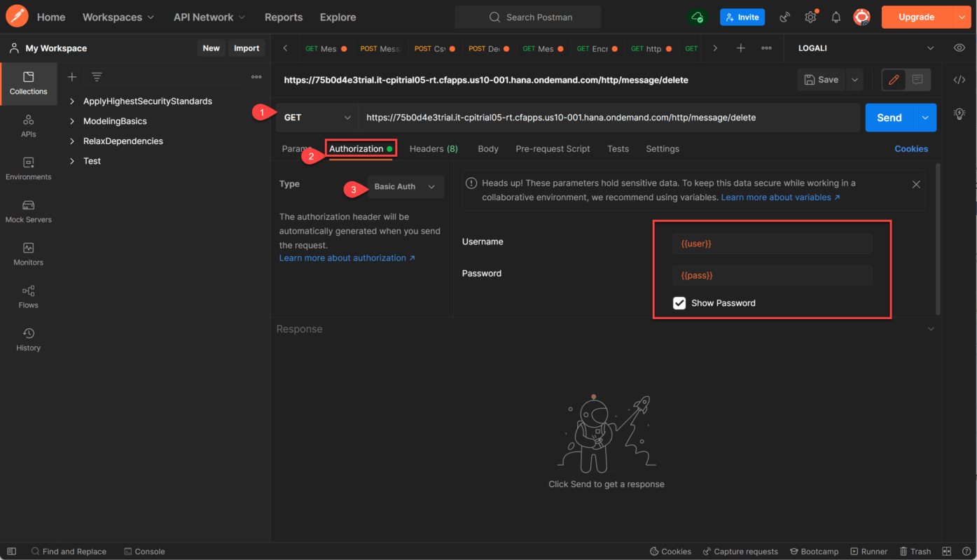Viewport: 977px width, 560px height.
Task: Switch to the Headers (8) tab
Action: click(x=434, y=148)
